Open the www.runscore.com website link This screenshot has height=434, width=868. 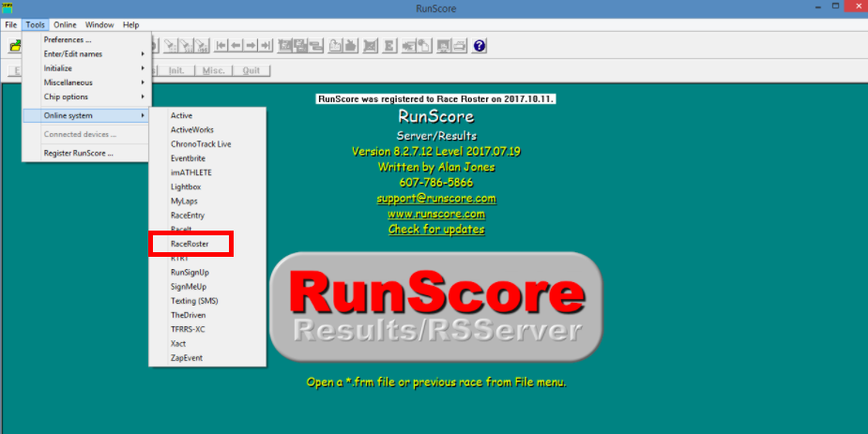pyautogui.click(x=436, y=214)
